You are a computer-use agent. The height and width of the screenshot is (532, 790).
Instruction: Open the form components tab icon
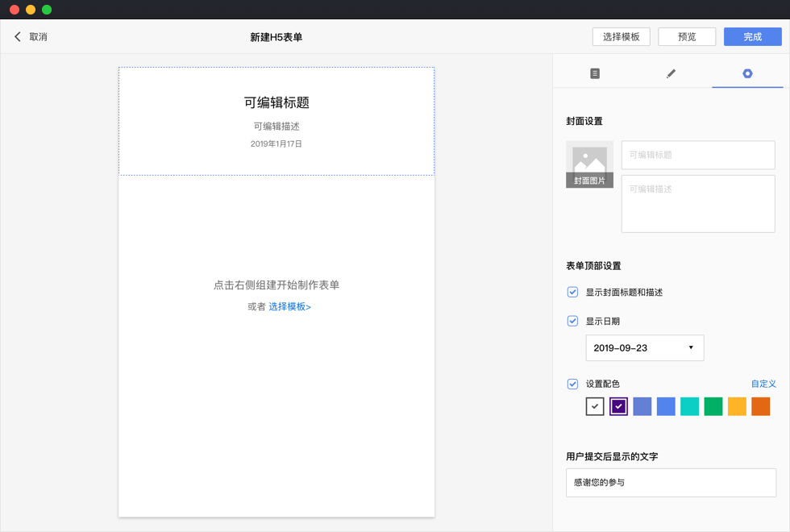pyautogui.click(x=595, y=73)
